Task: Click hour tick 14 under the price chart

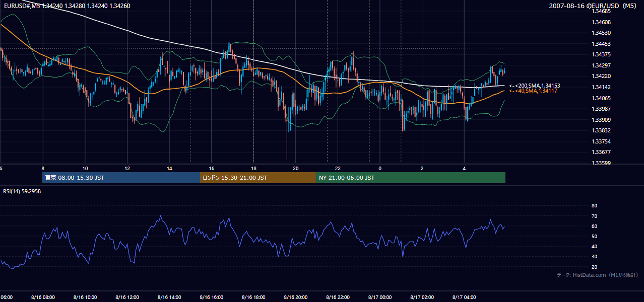Action: click(169, 168)
